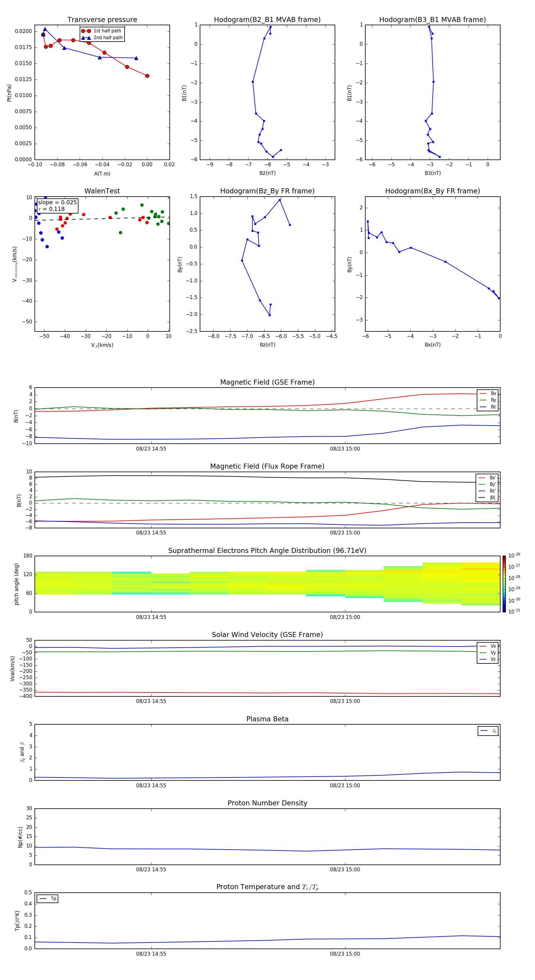Select the Suprathermal Electrons Pitch Angle Distribution title
This screenshot has height=980, width=535.
267,551
